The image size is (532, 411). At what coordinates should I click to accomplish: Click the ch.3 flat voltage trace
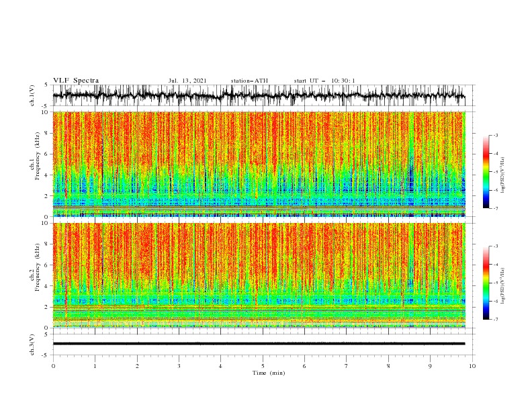tap(259, 344)
